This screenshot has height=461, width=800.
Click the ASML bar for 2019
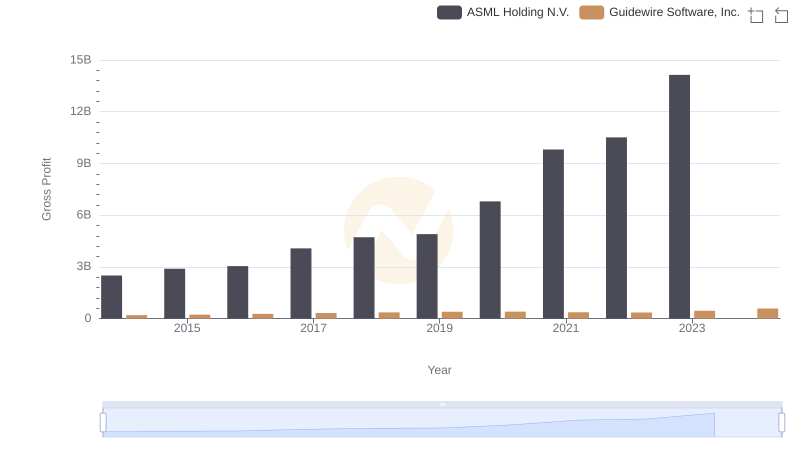point(427,276)
